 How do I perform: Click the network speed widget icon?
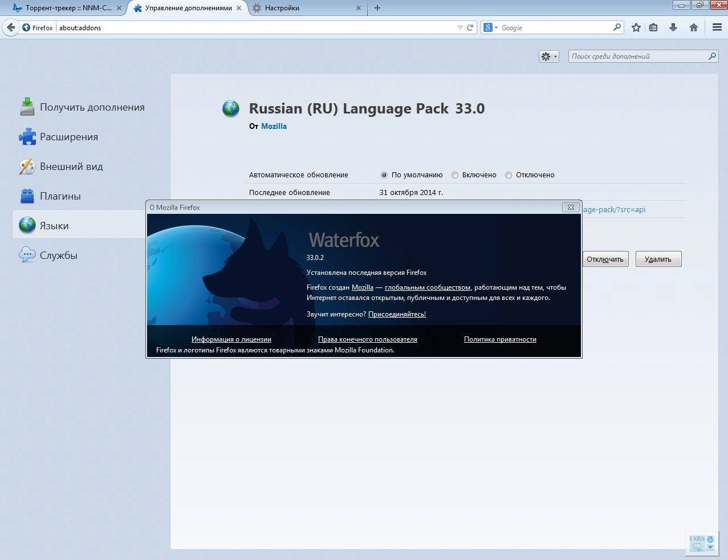point(701,542)
